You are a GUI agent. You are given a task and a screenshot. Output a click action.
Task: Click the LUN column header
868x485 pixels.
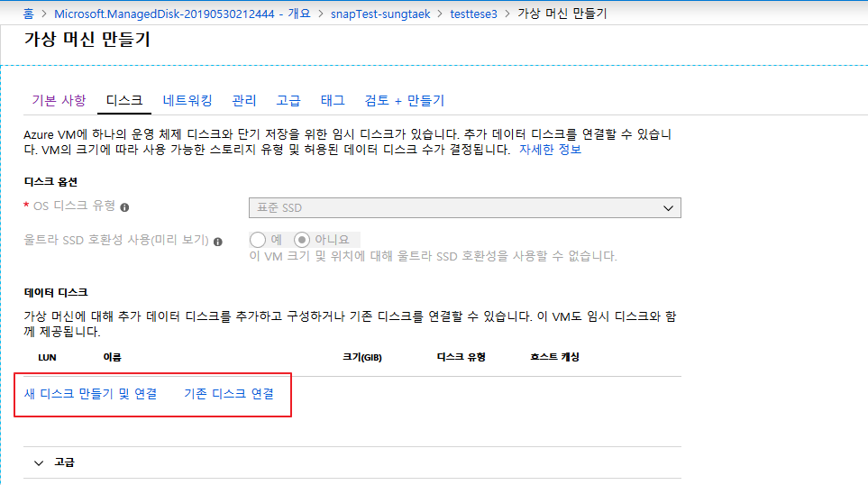click(x=47, y=358)
